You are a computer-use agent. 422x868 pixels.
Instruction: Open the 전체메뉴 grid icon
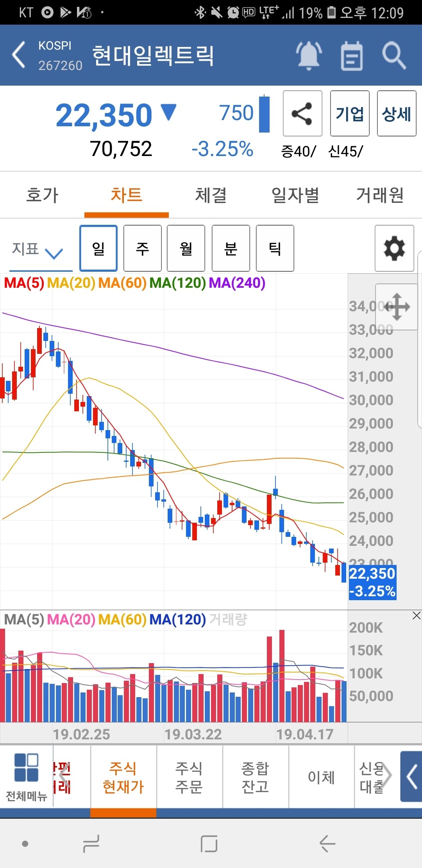pos(26,777)
